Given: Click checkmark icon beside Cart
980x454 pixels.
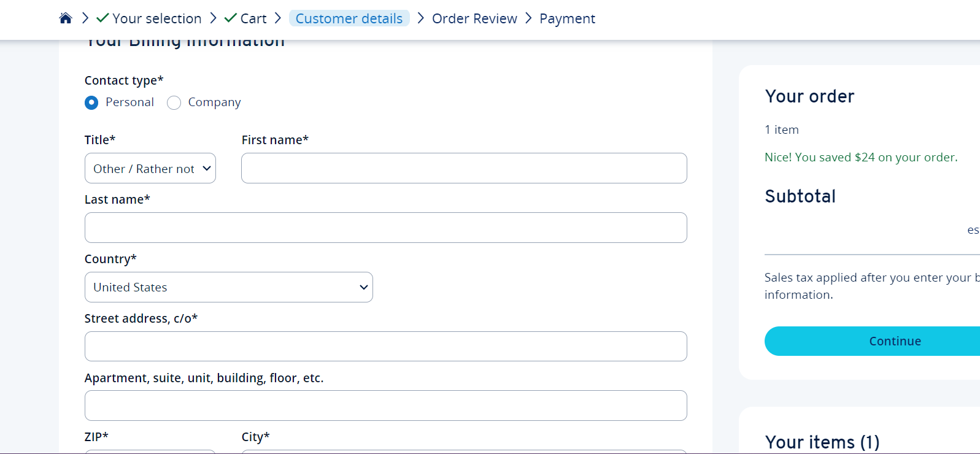Looking at the screenshot, I should [231, 18].
